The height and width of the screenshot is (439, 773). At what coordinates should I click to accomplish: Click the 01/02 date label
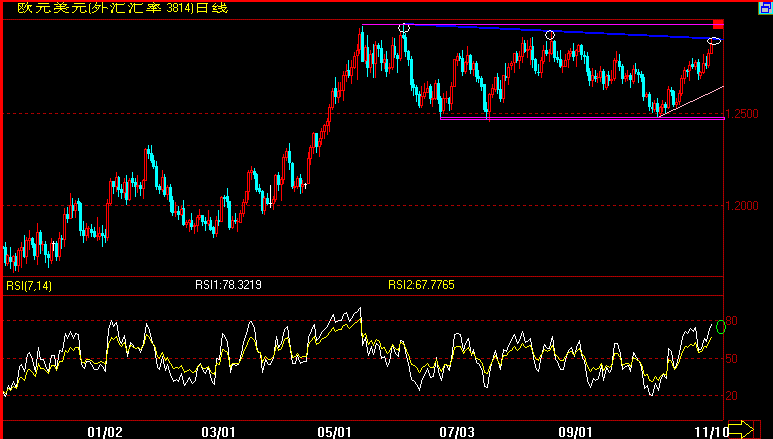(x=105, y=432)
